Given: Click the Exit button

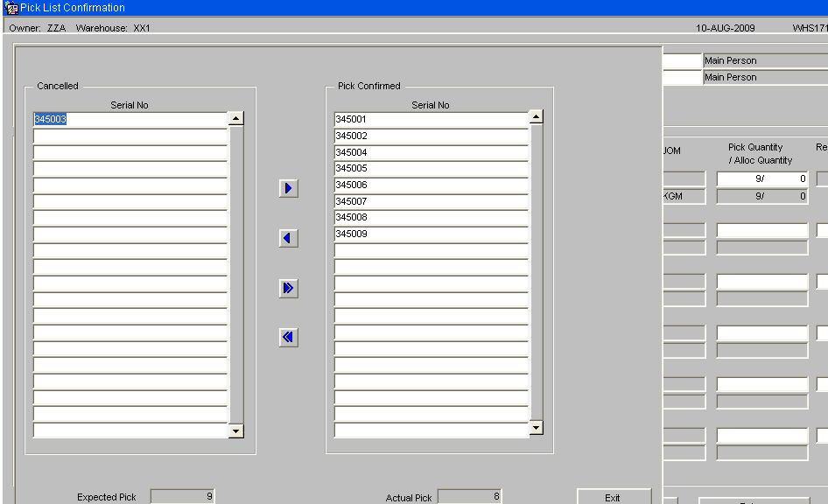Looking at the screenshot, I should [x=614, y=498].
